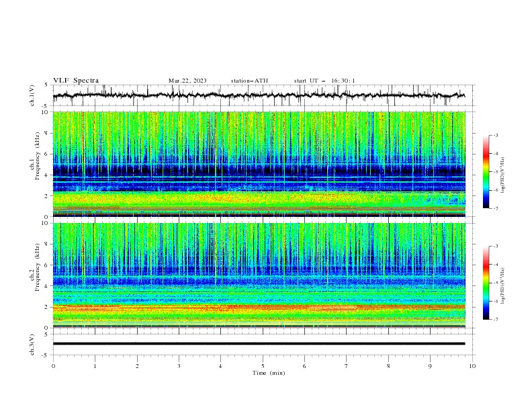Click the "ch.1(V)" waveform axis label
The height and width of the screenshot is (411, 532).
[x=32, y=95]
